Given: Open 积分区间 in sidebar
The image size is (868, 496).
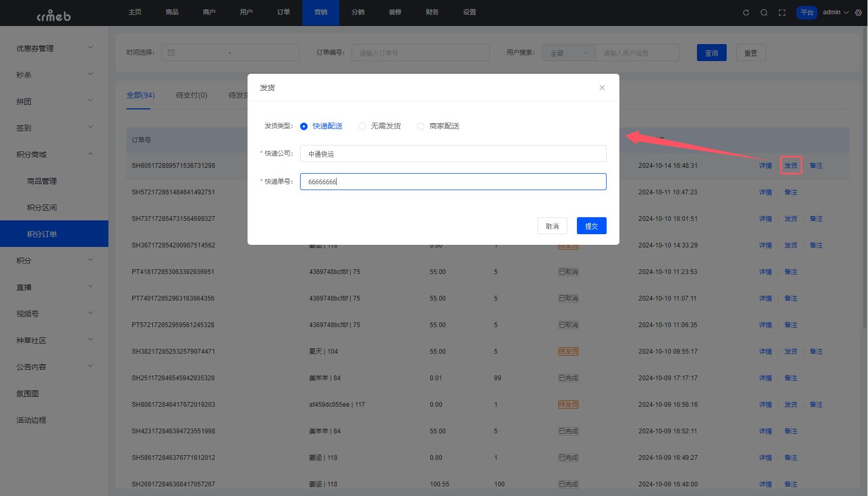Looking at the screenshot, I should 54,208.
